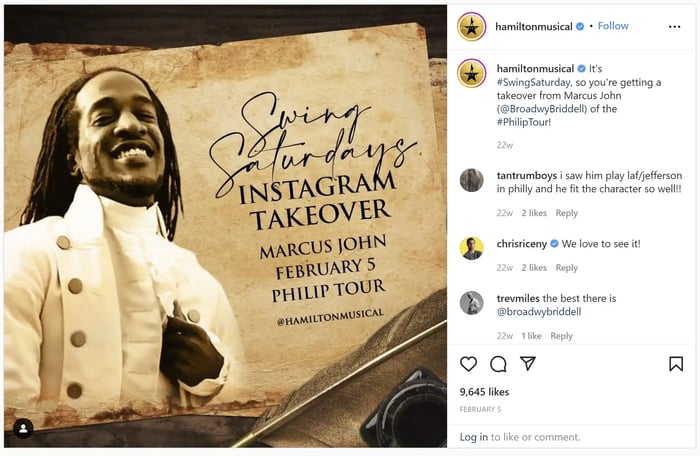
Task: Reply to the chrisriceny comment
Action: point(567,268)
